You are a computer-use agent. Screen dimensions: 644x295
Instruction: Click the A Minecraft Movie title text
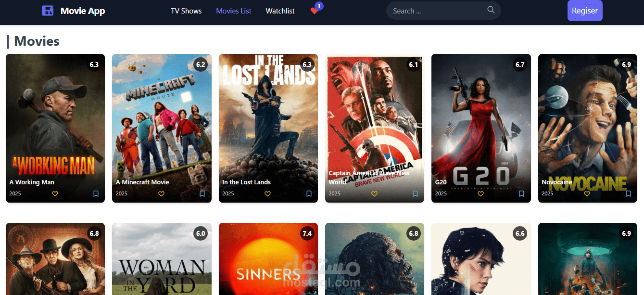(142, 182)
